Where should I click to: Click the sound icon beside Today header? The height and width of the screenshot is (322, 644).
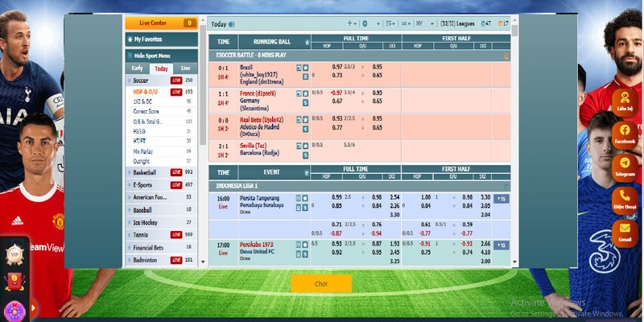(231, 24)
